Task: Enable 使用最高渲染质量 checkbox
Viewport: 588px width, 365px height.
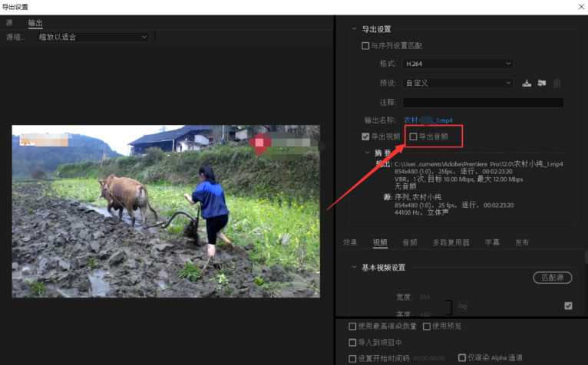Action: point(352,327)
